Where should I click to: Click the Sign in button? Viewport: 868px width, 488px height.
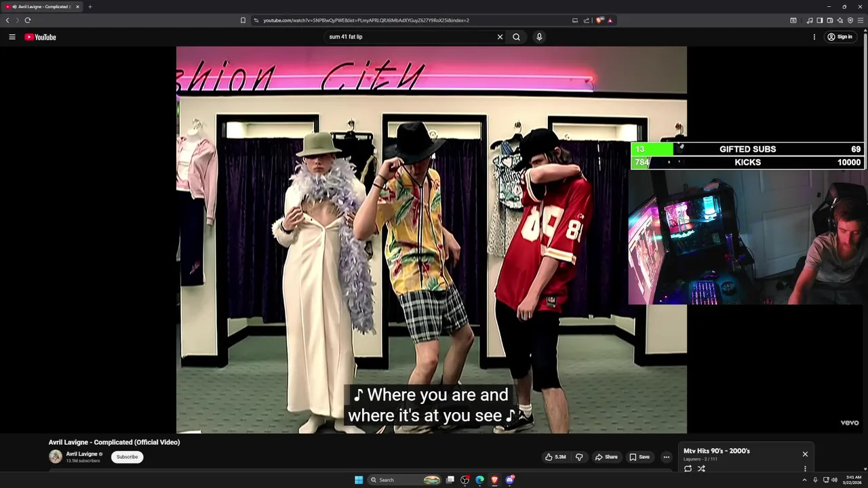click(840, 37)
